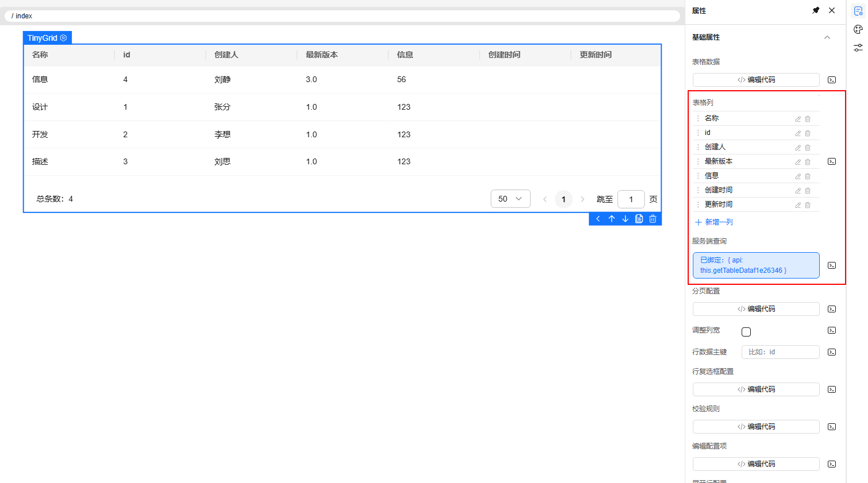Toggle the 调整列宽 checkbox
Screen dimensions: 868x483
(746, 332)
